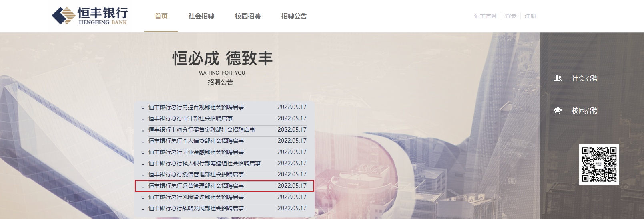This screenshot has height=219, width=644.
Task: Open sidebar 社会招聘 link
Action: 585,79
